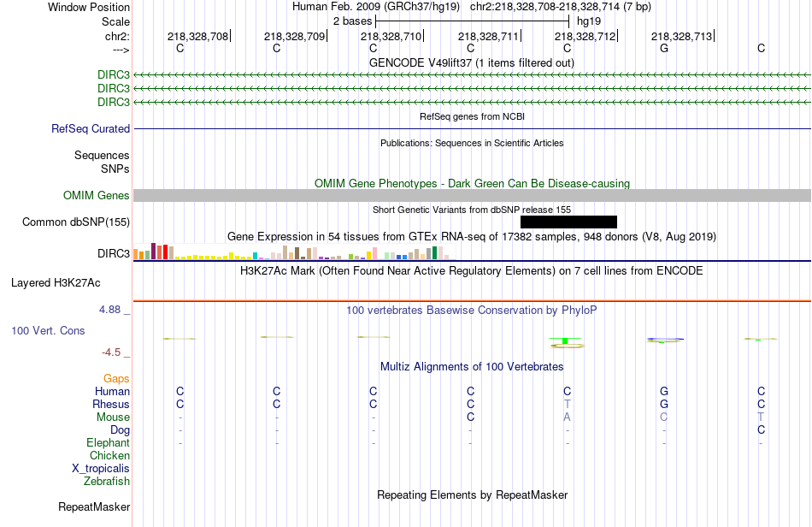Click the Human species row label
The height and width of the screenshot is (527, 812).
112,391
